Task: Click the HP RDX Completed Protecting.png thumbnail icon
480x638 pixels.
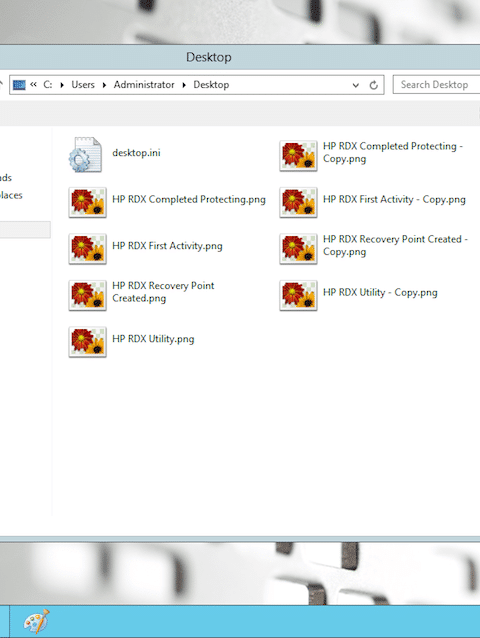Action: [87, 202]
